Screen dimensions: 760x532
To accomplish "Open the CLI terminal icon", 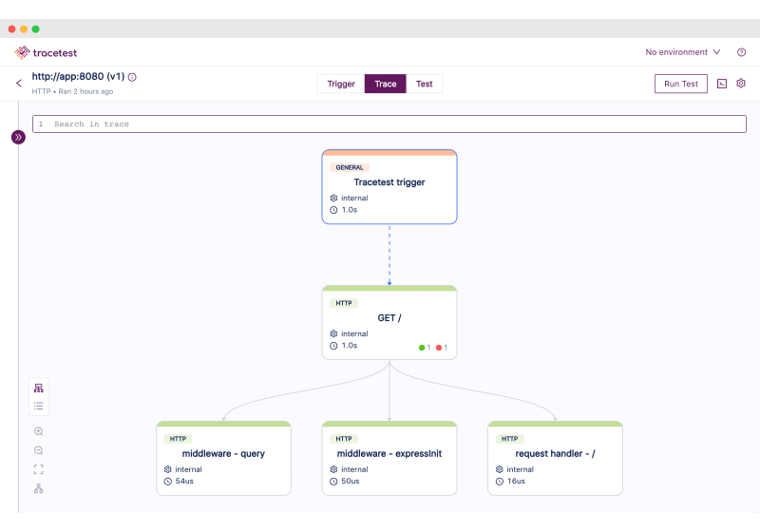I will click(722, 84).
